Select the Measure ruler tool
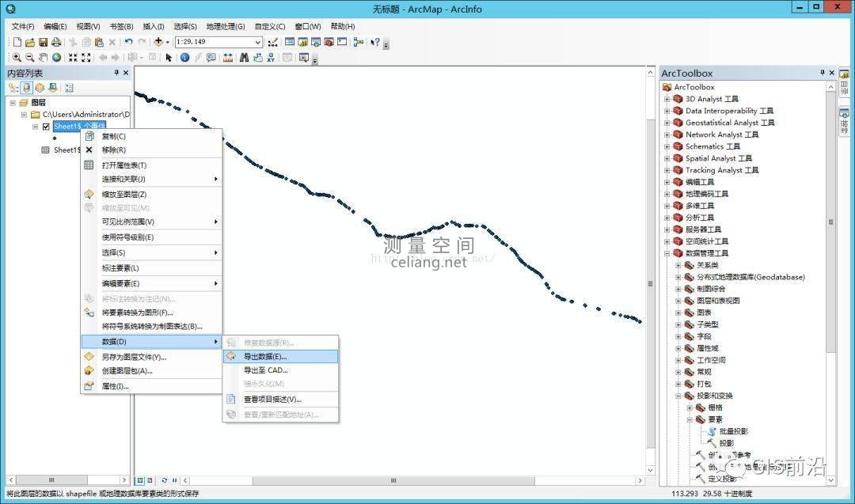 [228, 57]
